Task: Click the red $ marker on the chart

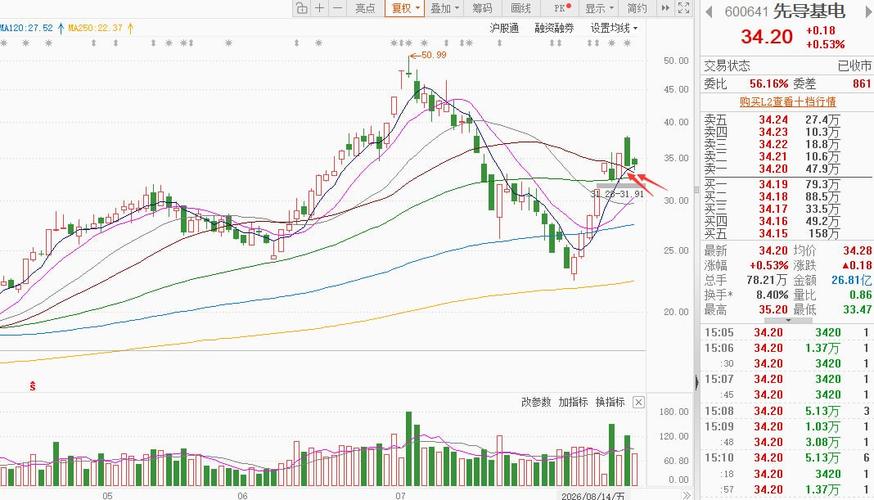Action: (33, 386)
